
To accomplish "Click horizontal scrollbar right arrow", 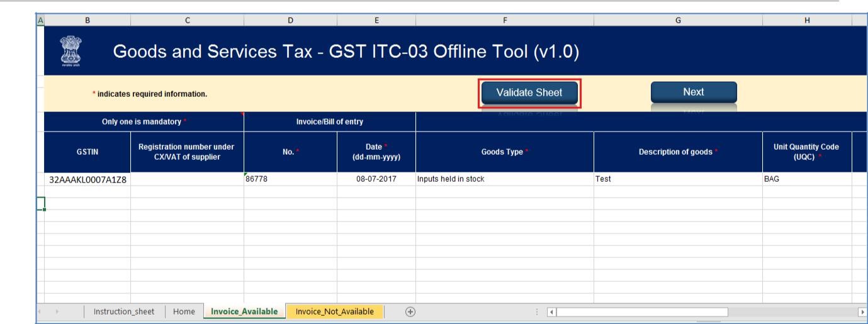I will pos(863,312).
